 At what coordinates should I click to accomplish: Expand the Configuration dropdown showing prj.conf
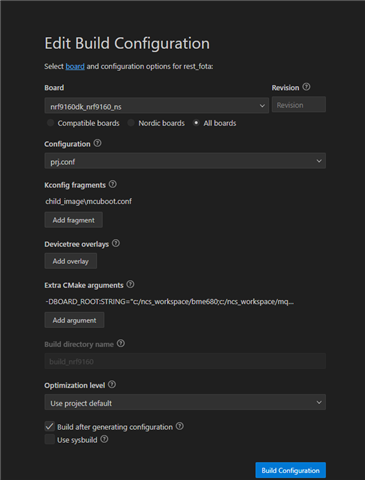pyautogui.click(x=185, y=161)
